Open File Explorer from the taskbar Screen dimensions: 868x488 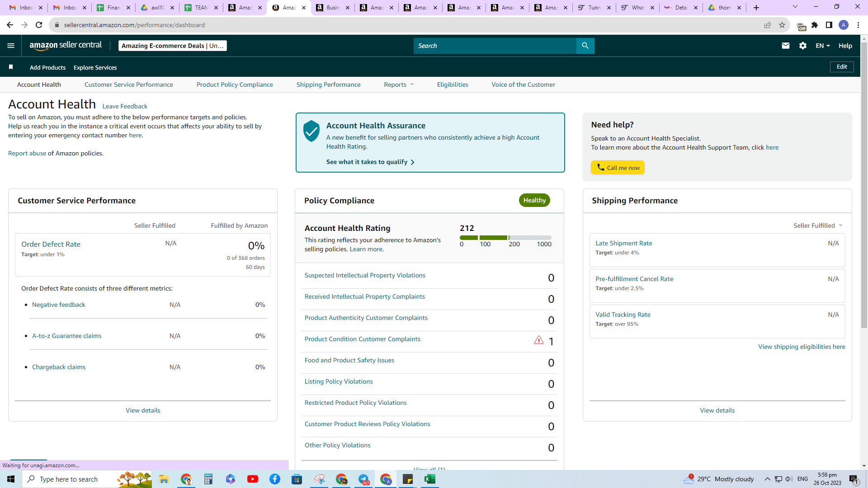164,479
